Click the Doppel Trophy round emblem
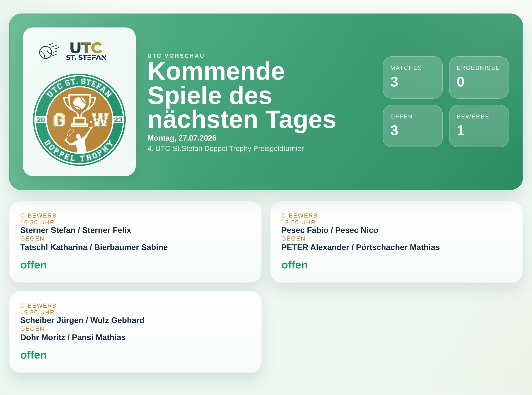The width and height of the screenshot is (532, 395). [79, 120]
